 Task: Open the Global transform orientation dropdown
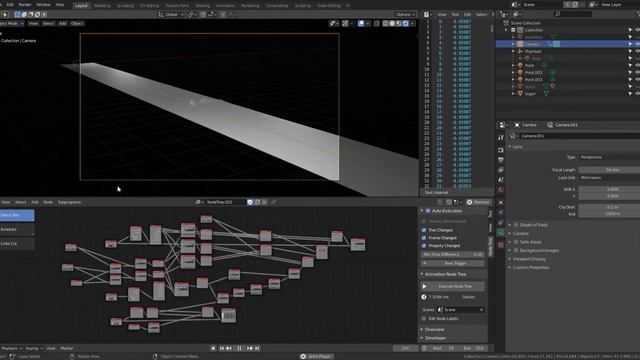(171, 14)
